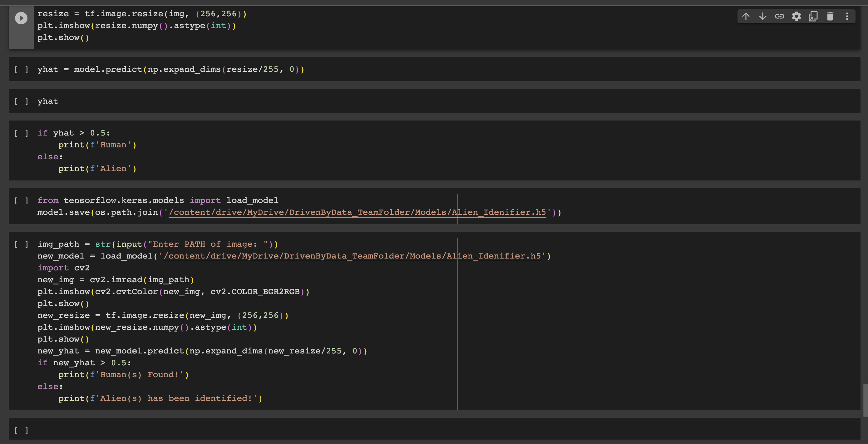Click the print 'Human(s) Found!' line
Screen dimensions: 868x444
coord(123,375)
